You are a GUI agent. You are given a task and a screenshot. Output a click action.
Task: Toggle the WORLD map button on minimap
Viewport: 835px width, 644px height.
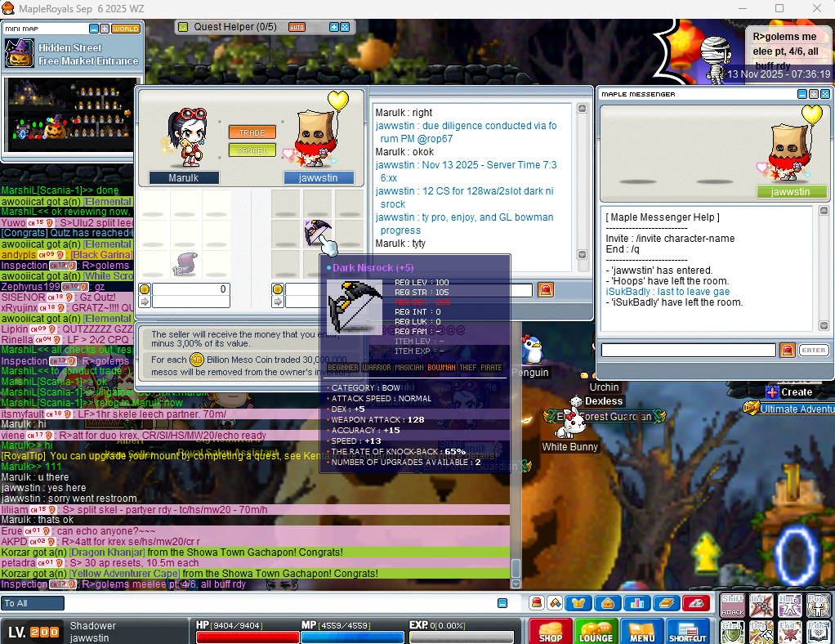(x=126, y=29)
